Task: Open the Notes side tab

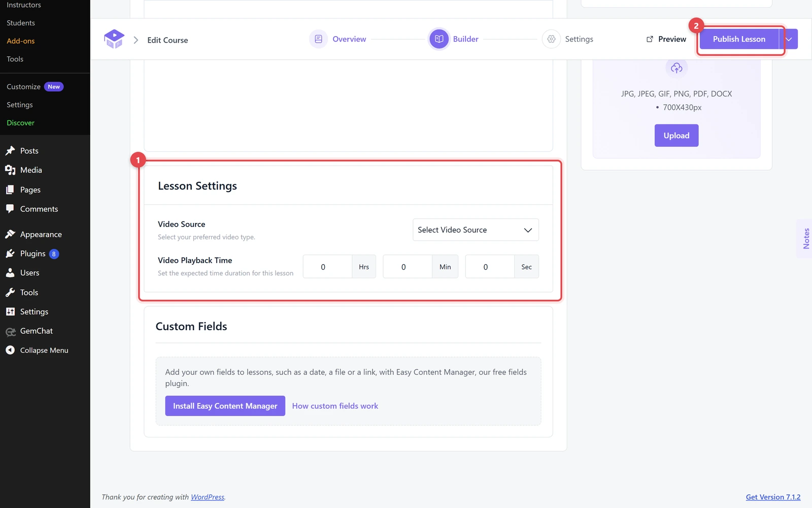Action: point(805,239)
